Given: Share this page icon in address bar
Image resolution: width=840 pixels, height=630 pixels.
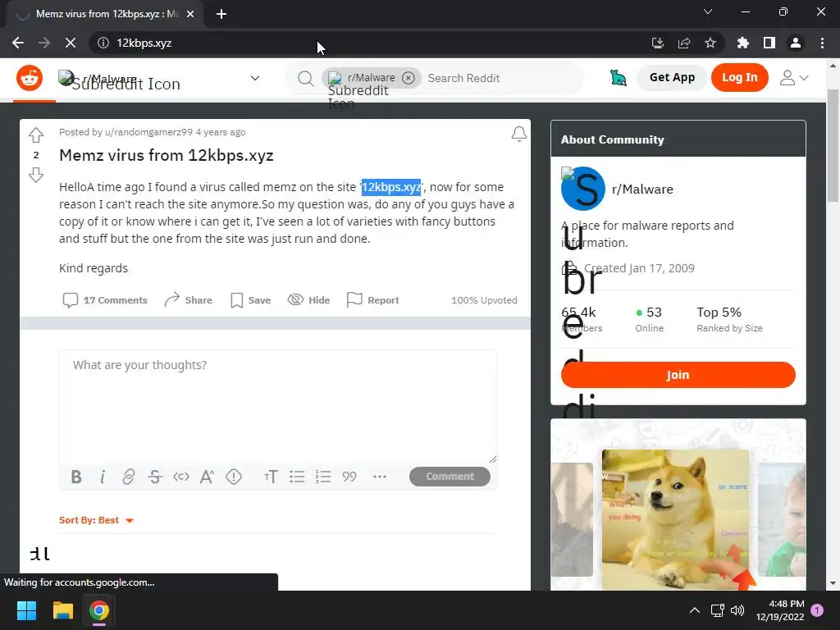Looking at the screenshot, I should [x=683, y=43].
